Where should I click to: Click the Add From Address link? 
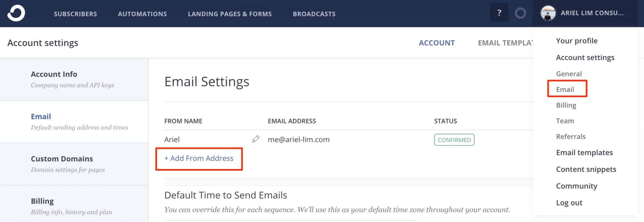[199, 158]
